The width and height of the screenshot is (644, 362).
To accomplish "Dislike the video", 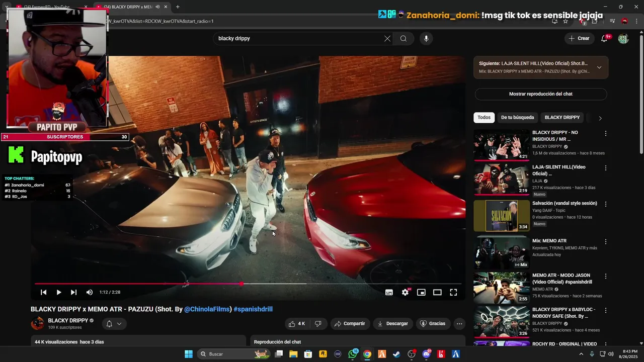I will pyautogui.click(x=318, y=324).
